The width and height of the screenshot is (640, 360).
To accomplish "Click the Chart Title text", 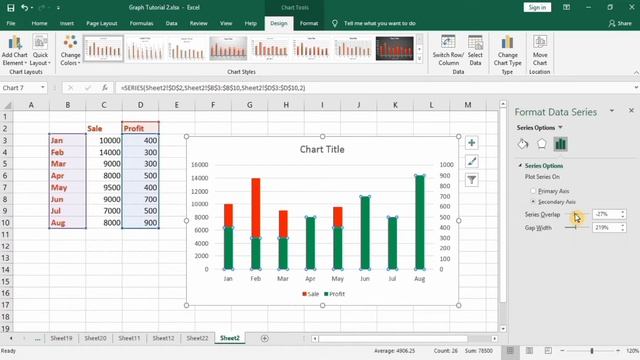I will click(322, 149).
